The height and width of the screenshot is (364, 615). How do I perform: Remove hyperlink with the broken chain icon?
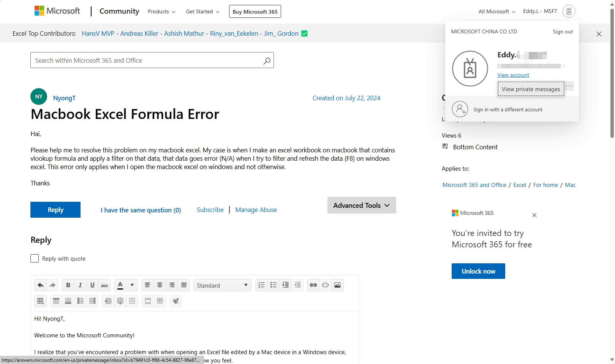(x=326, y=285)
